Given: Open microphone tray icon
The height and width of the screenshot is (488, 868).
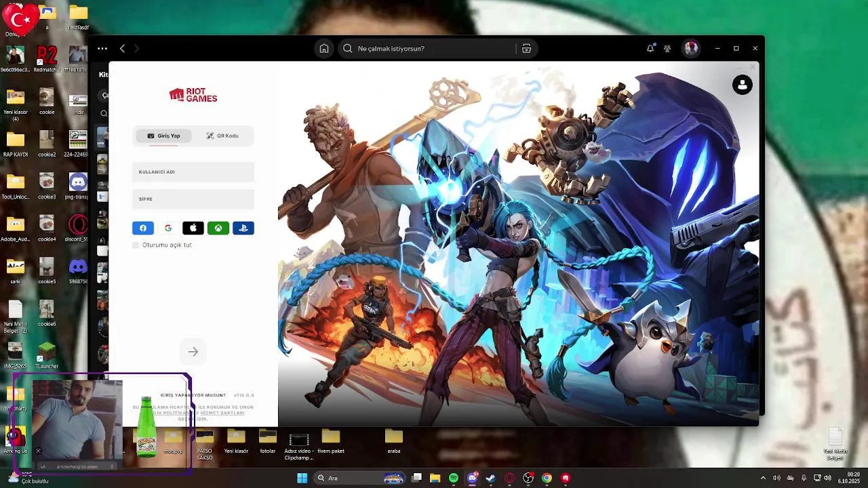Looking at the screenshot, I should click(804, 478).
